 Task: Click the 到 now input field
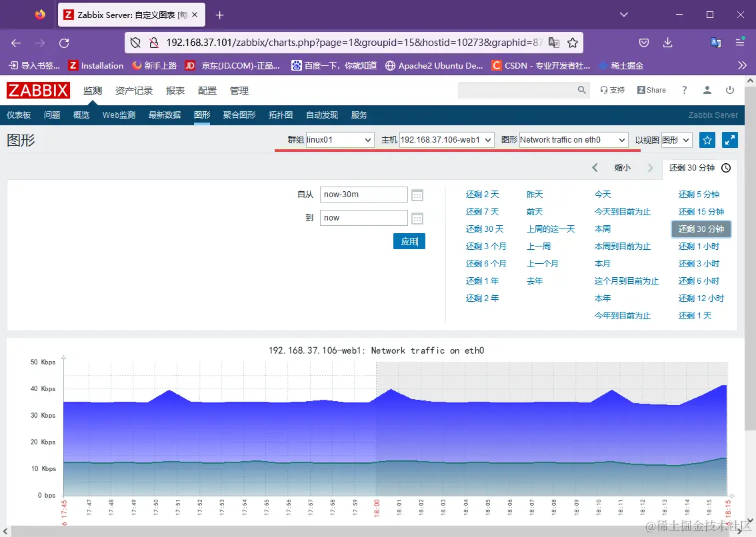tap(364, 217)
